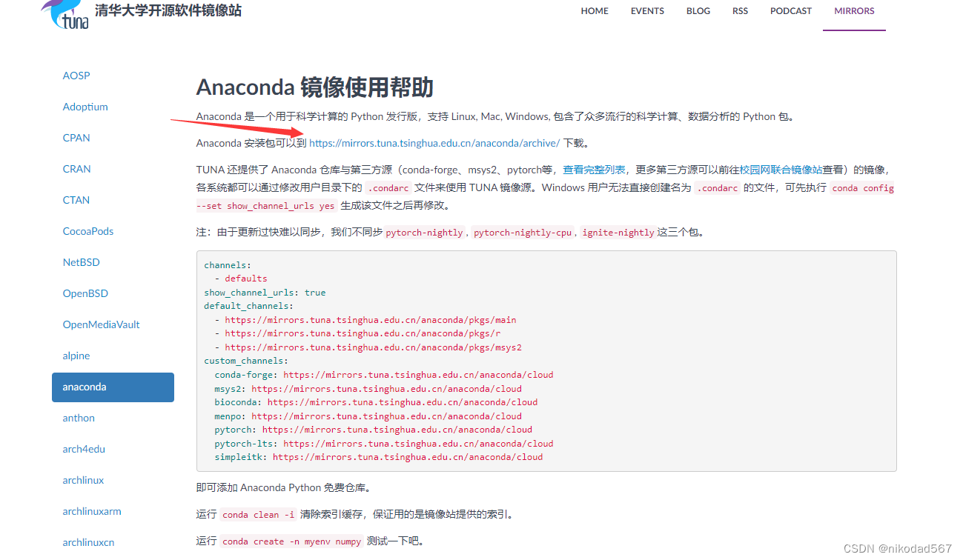Image resolution: width=963 pixels, height=560 pixels.
Task: Open the CocoaPods mirror page
Action: (x=87, y=230)
